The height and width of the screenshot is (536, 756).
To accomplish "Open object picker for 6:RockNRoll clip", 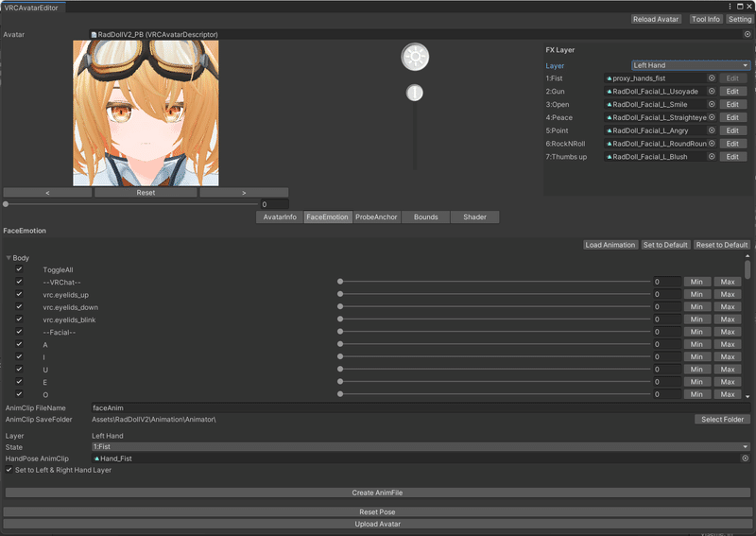I will (x=712, y=144).
